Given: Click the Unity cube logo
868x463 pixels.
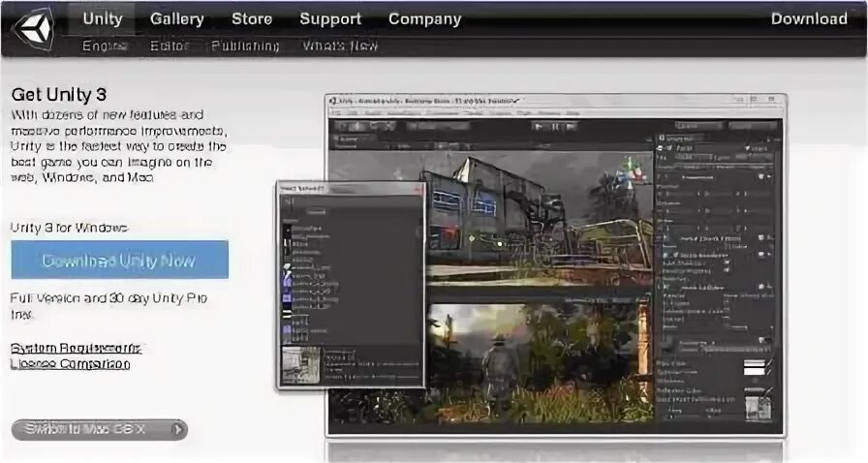Looking at the screenshot, I should (36, 29).
